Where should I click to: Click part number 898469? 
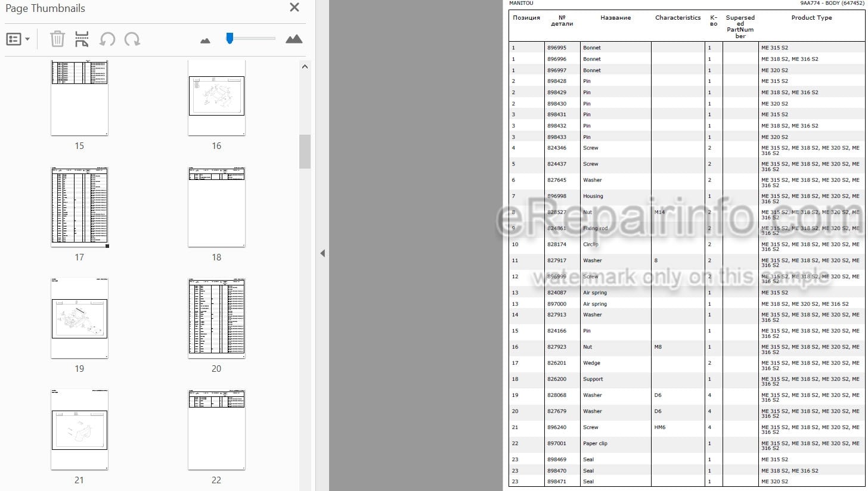tap(557, 459)
